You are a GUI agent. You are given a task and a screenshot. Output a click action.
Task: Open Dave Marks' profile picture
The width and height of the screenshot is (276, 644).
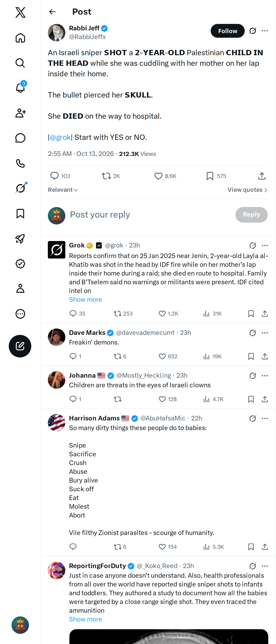tap(57, 337)
